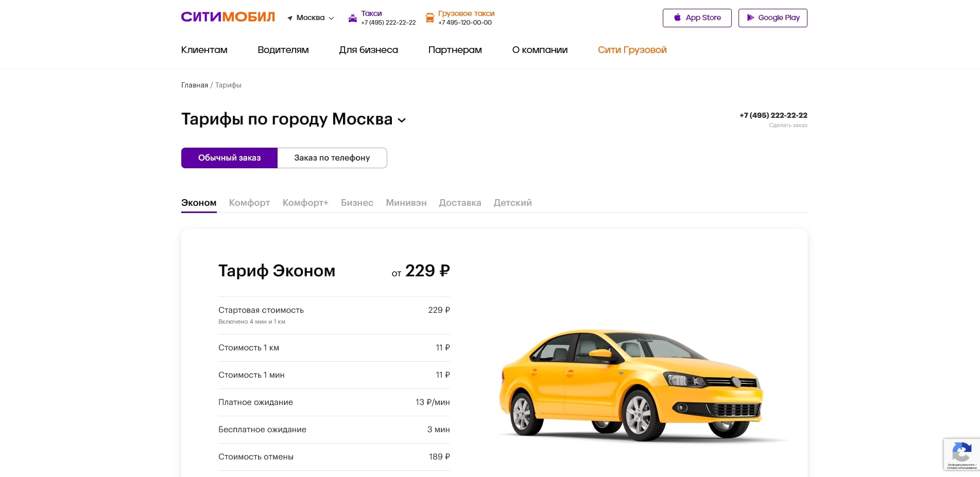Open the Для бизнеса menu

click(368, 50)
